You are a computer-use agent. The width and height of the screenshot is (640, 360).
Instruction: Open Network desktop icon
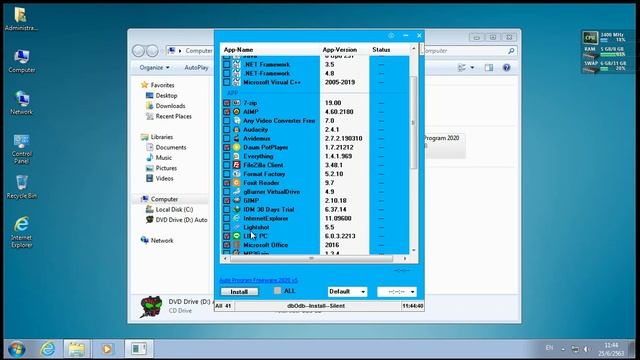click(22, 103)
